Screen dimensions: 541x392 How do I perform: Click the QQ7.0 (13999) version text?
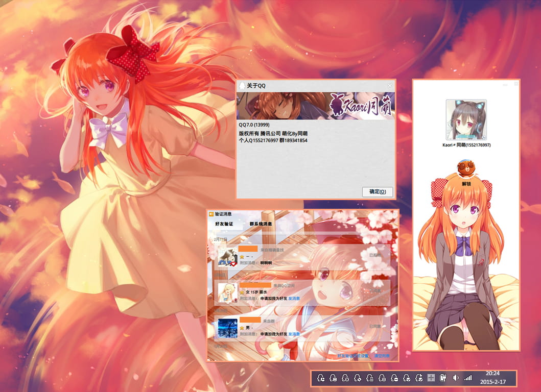[254, 125]
